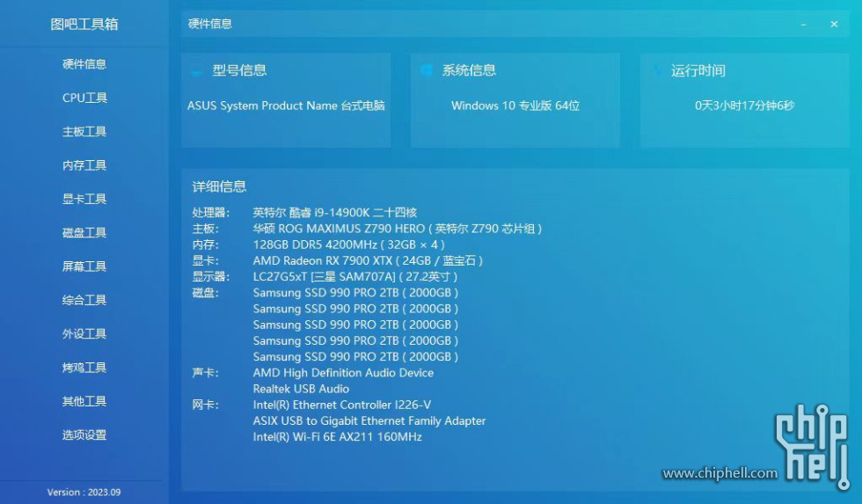Open 综合工具 in the sidebar

pyautogui.click(x=84, y=300)
